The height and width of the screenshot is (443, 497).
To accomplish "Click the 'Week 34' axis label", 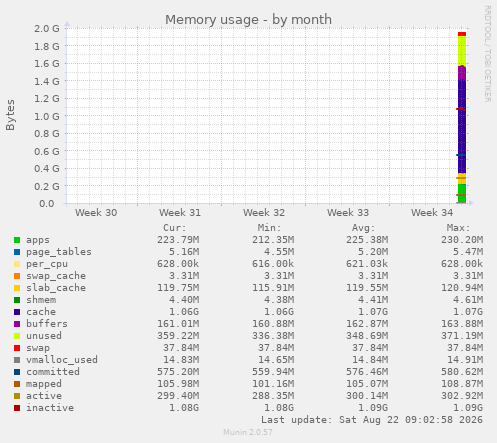I will tap(432, 213).
